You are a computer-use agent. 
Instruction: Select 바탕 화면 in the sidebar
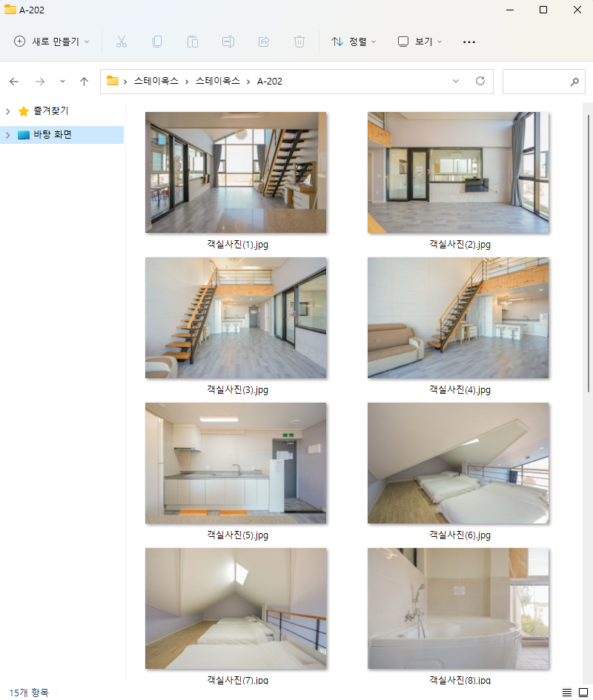pos(53,134)
